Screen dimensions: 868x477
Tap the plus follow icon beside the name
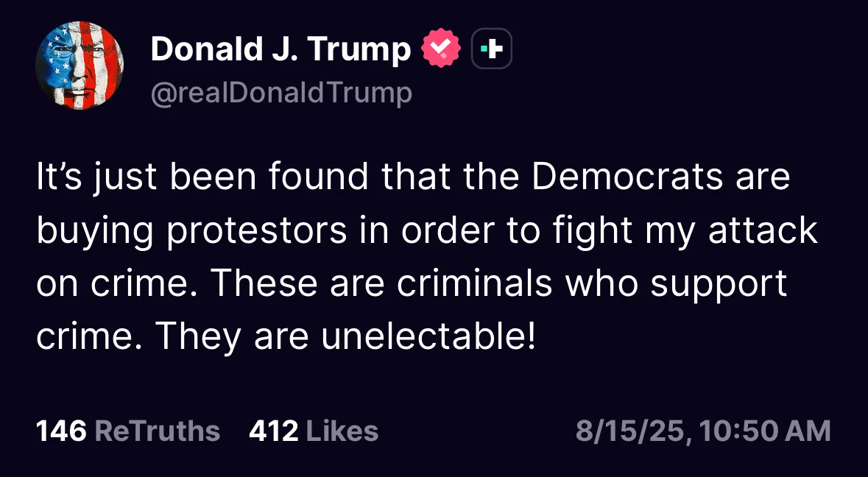click(492, 49)
